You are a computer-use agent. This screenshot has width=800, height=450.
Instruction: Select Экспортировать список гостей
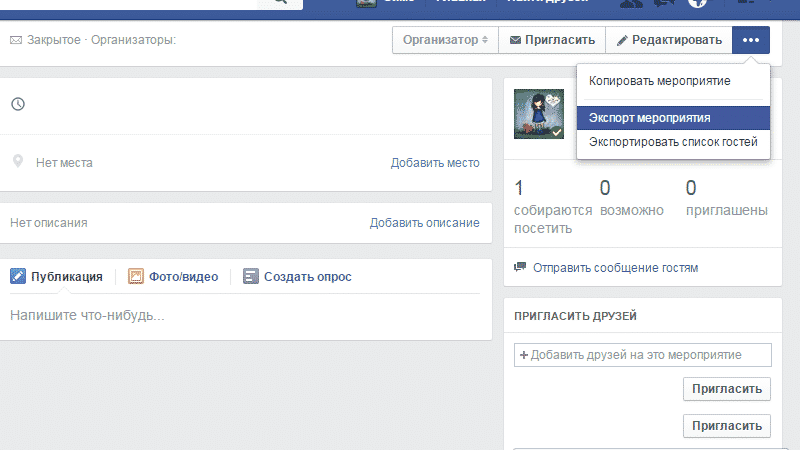pyautogui.click(x=673, y=142)
